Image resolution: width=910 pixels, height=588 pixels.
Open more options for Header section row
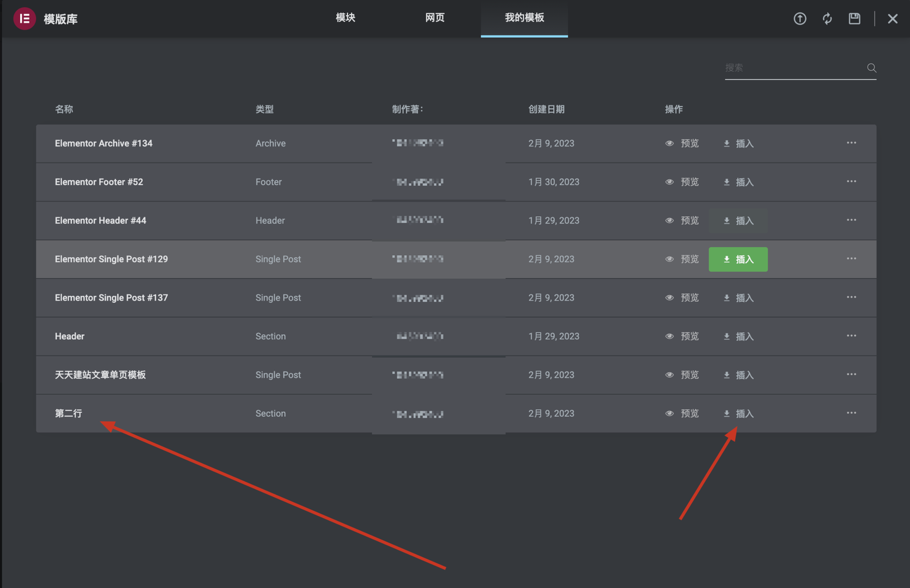pyautogui.click(x=851, y=335)
